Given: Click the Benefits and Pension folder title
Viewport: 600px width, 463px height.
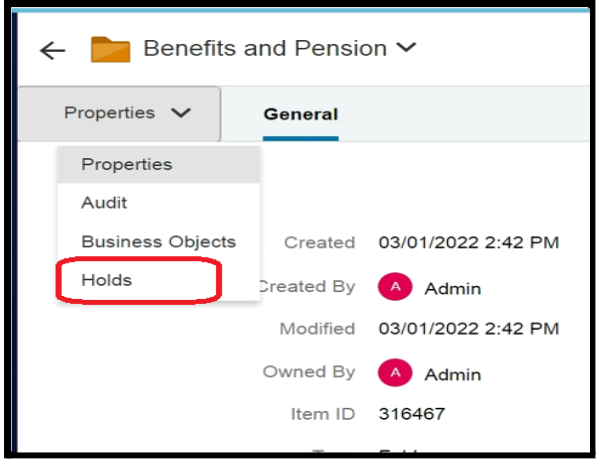Looking at the screenshot, I should [265, 48].
